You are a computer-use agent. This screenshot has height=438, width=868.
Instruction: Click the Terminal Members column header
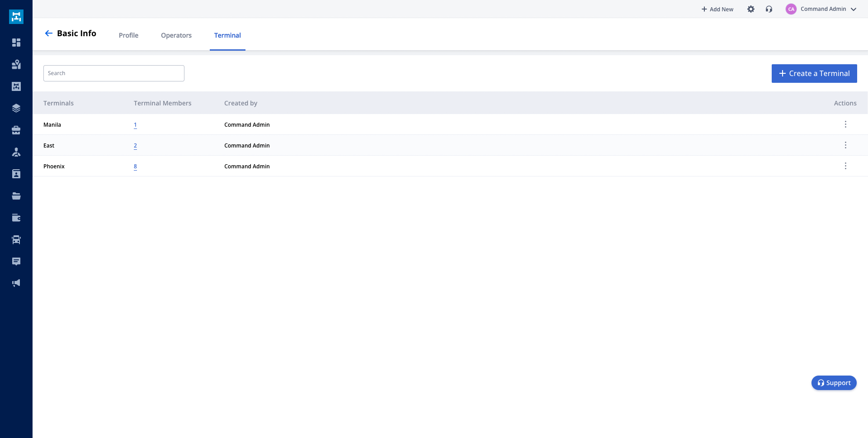click(x=162, y=103)
